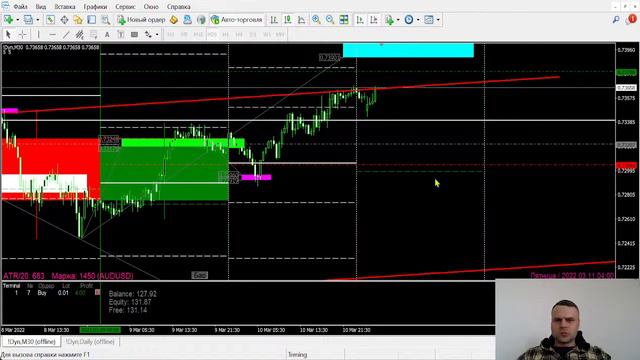This screenshot has width=640, height=360.
Task: Switch to the !Dyn,M30 (offline) tab
Action: 31,342
